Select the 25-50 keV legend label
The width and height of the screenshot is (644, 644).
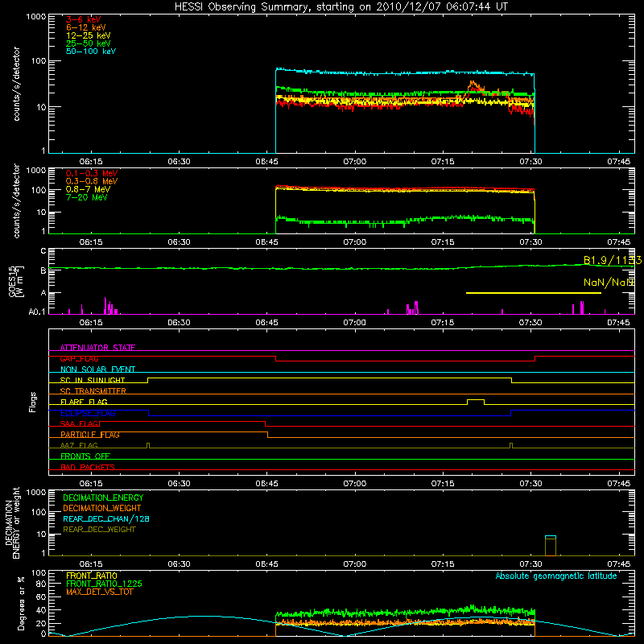point(89,43)
